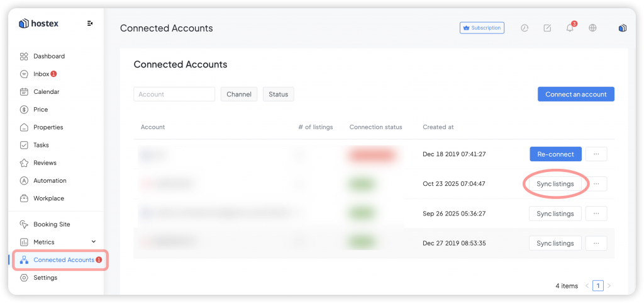Click the Subscription badge button
644x303 pixels.
point(482,28)
